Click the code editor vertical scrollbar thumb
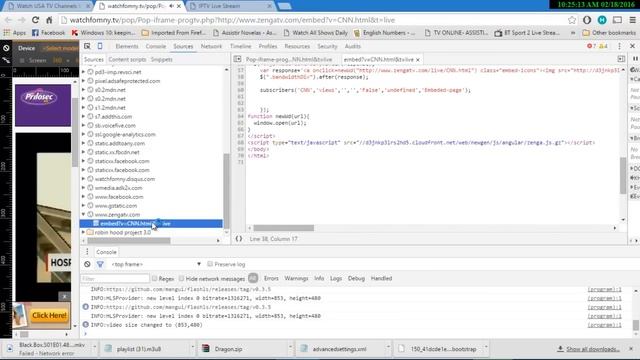This screenshot has height=360, width=640. click(x=623, y=176)
